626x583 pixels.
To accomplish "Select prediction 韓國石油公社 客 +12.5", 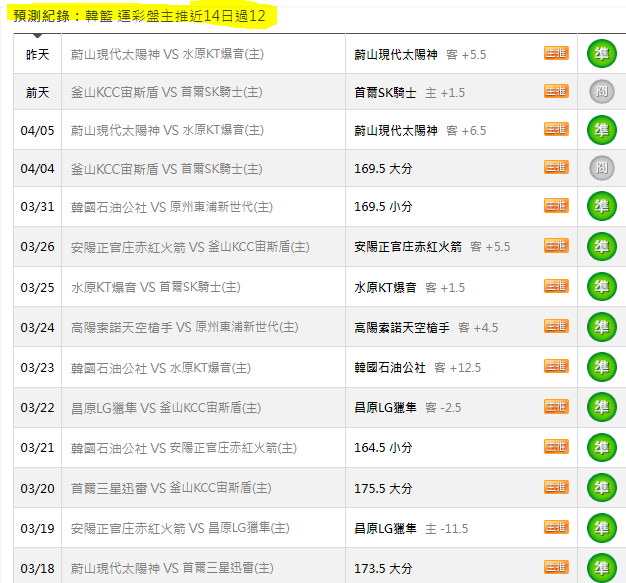I will (x=418, y=368).
